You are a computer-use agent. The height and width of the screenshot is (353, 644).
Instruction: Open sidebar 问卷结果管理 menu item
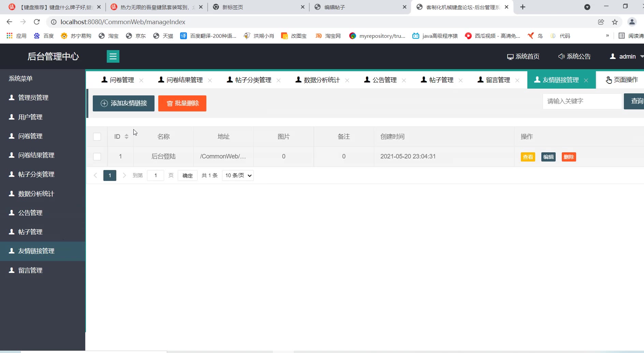43,155
